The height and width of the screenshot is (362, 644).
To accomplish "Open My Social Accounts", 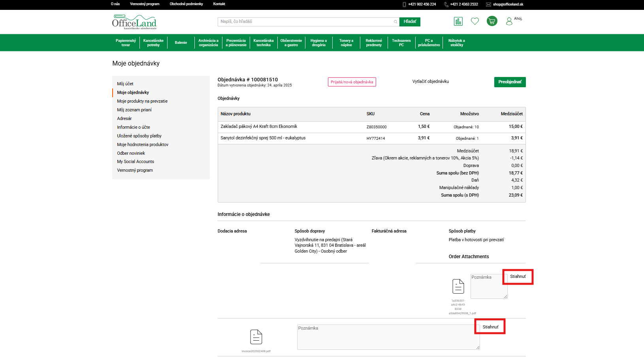I will 136,161.
